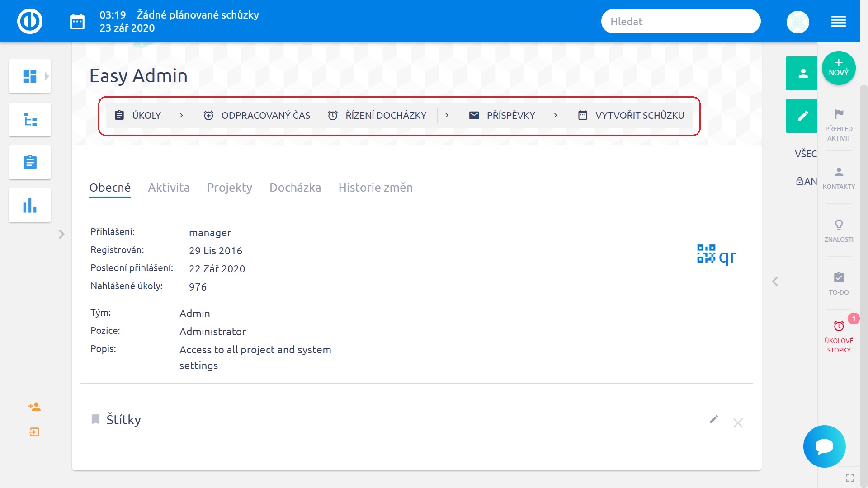Expand the arrow next to Úkoly
This screenshot has height=488, width=868.
pos(181,116)
